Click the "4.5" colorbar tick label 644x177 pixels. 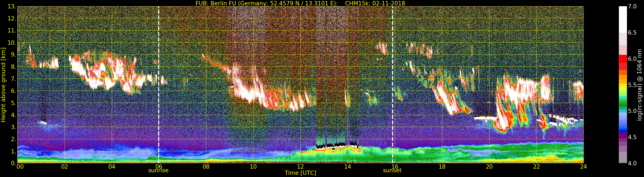[x=632, y=137]
